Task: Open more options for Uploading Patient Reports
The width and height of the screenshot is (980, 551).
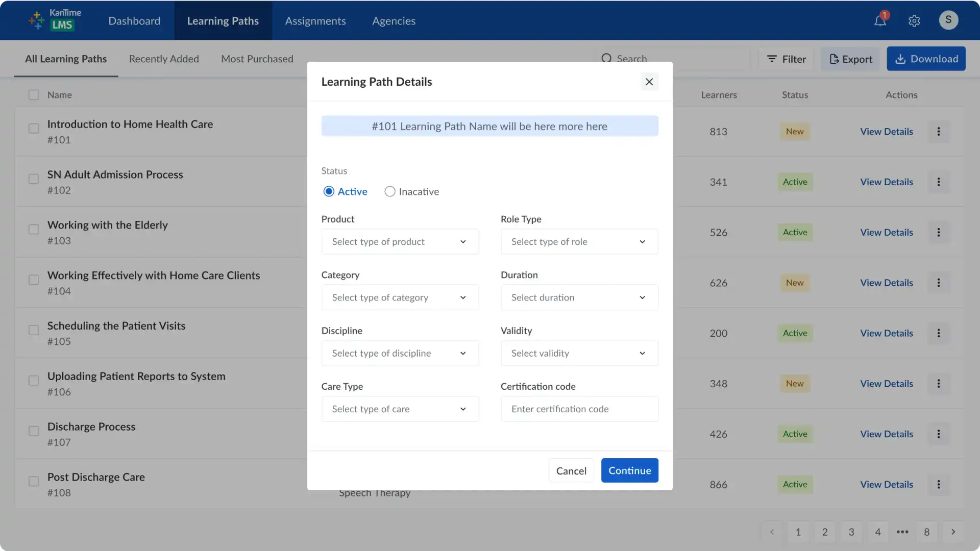Action: [938, 384]
